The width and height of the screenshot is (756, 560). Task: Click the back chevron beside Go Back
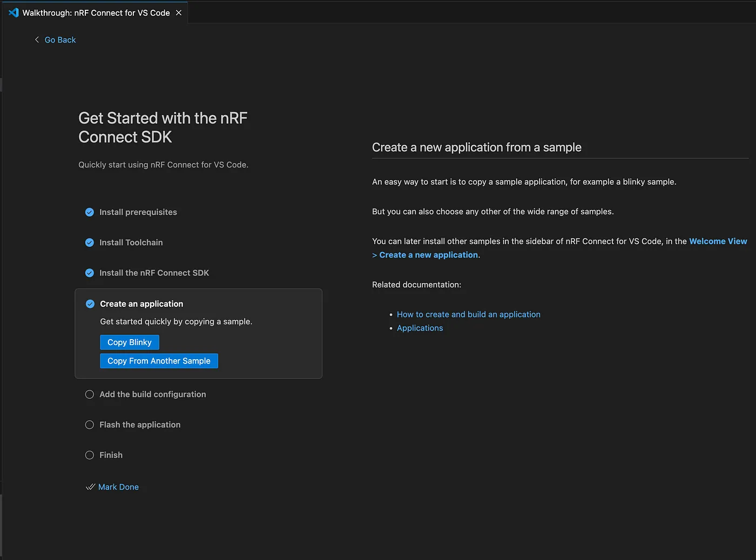pyautogui.click(x=37, y=39)
